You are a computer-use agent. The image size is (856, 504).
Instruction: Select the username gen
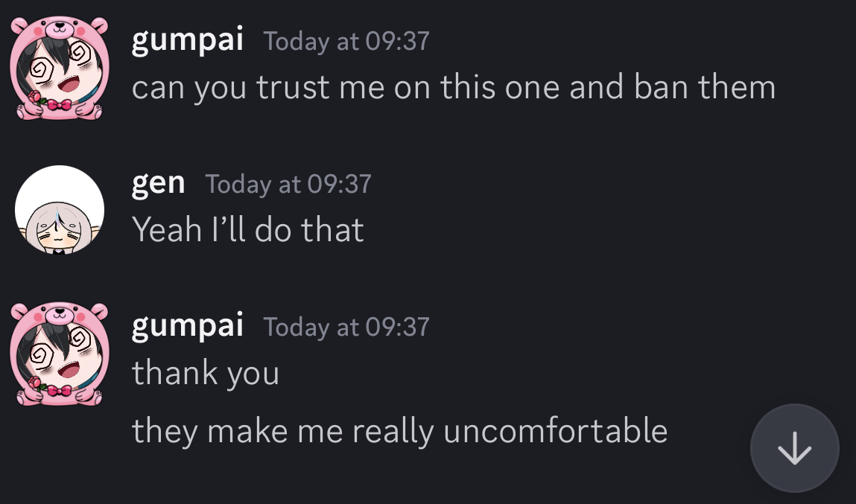[159, 184]
